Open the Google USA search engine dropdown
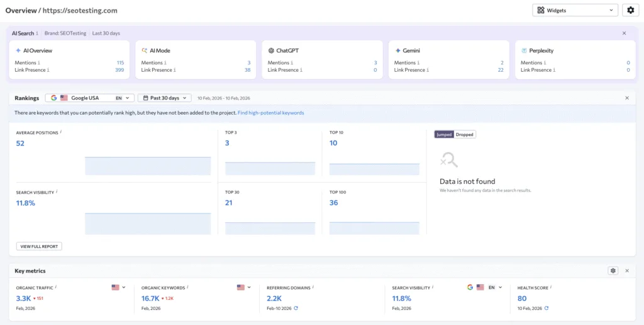Image resolution: width=644 pixels, height=325 pixels. coord(89,98)
